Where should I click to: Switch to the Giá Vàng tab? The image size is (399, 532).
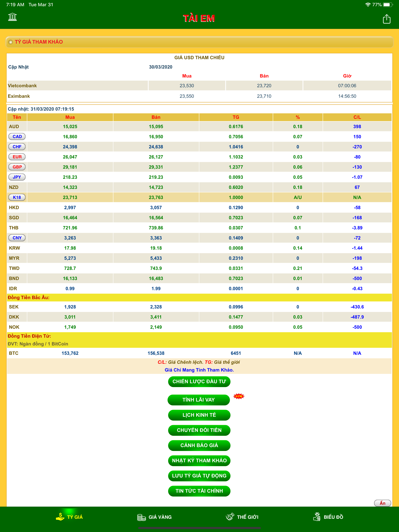(154, 517)
